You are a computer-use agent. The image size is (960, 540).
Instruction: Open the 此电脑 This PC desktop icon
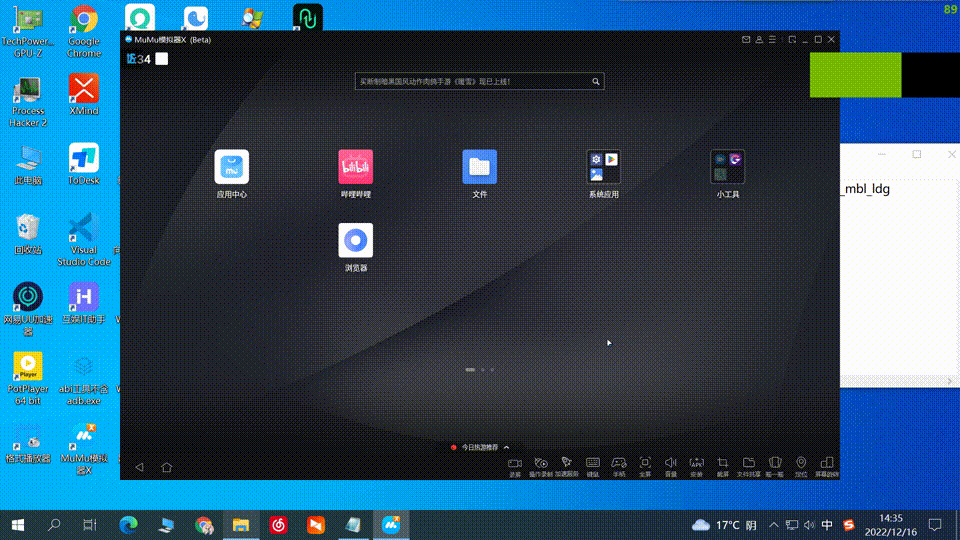pos(28,164)
